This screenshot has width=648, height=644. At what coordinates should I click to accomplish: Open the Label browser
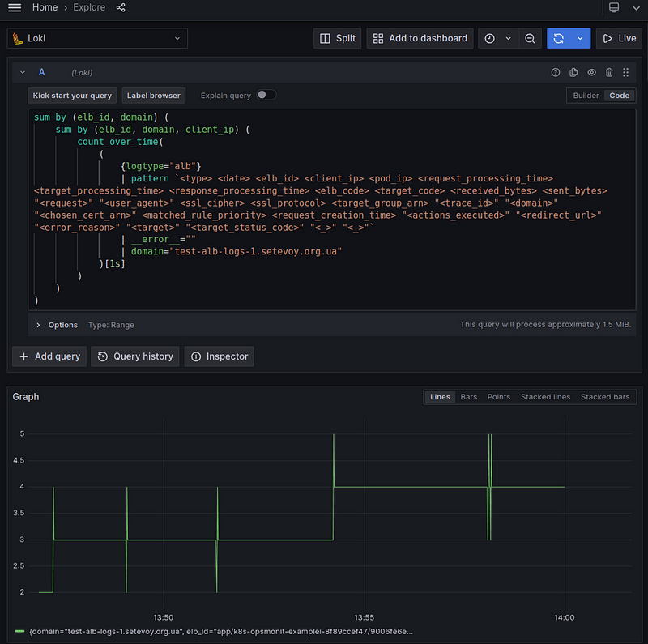[x=153, y=96]
